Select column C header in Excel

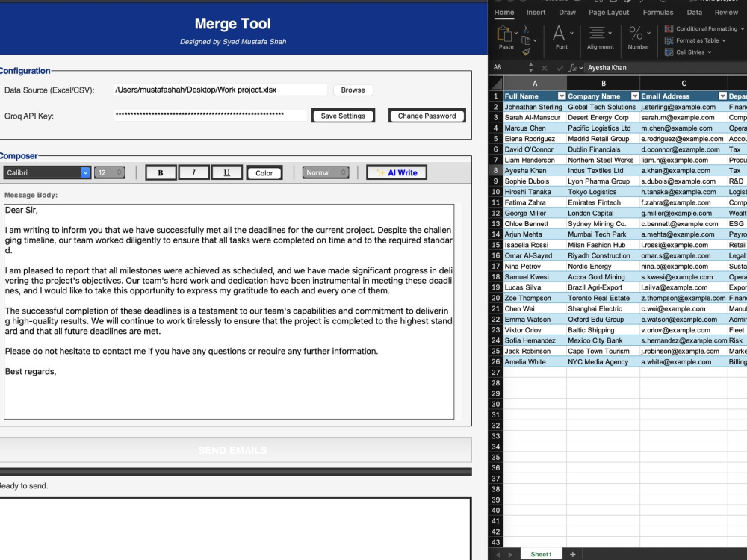pyautogui.click(x=684, y=84)
